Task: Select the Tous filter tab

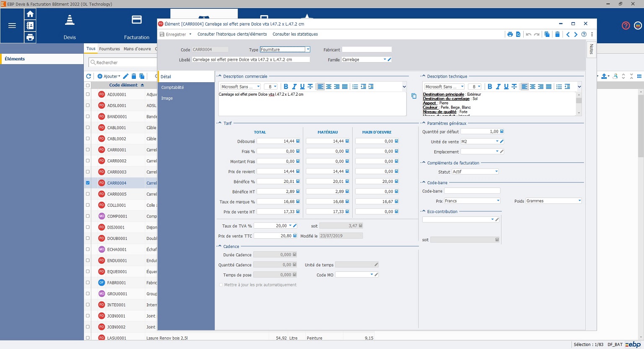Action: [91, 49]
